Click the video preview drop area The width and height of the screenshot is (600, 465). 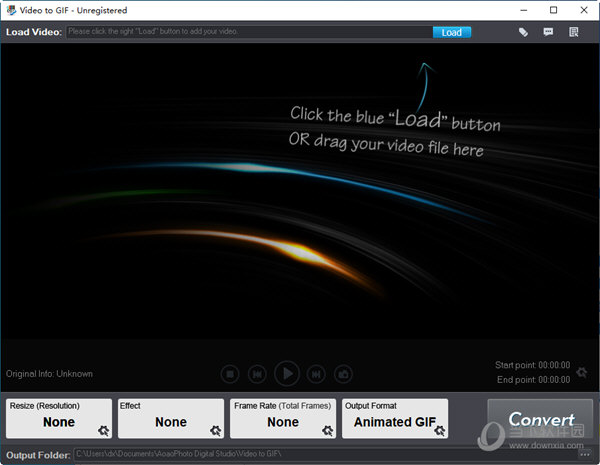coord(300,191)
